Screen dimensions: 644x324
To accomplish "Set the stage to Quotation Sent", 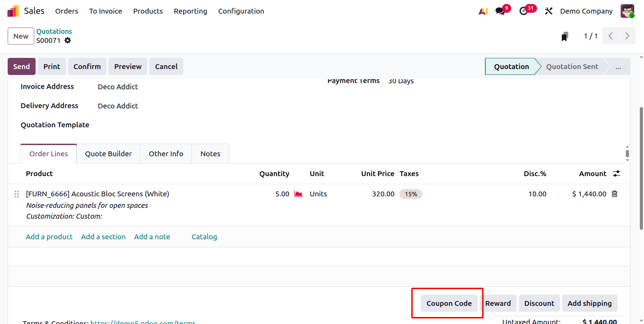I will [572, 67].
